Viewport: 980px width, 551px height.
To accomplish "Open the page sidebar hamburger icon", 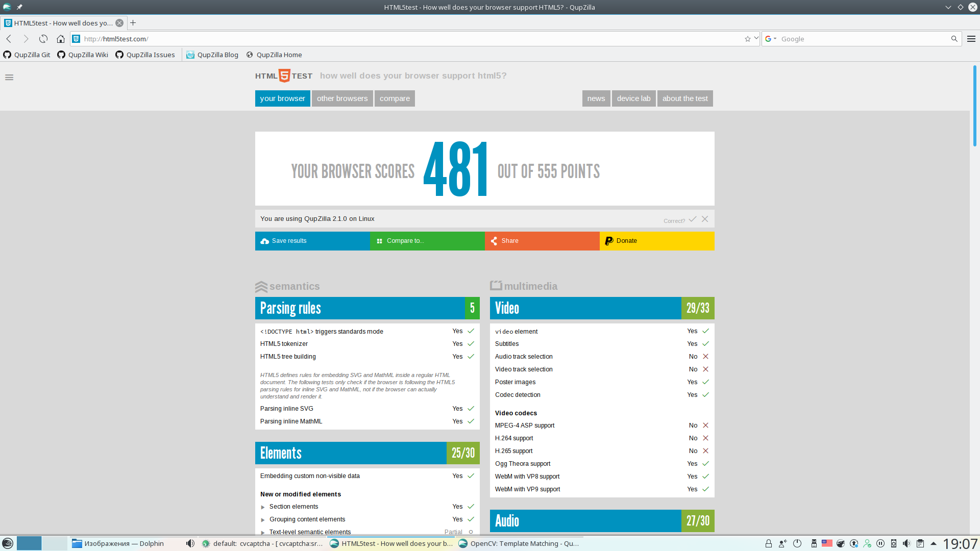I will pos(9,78).
